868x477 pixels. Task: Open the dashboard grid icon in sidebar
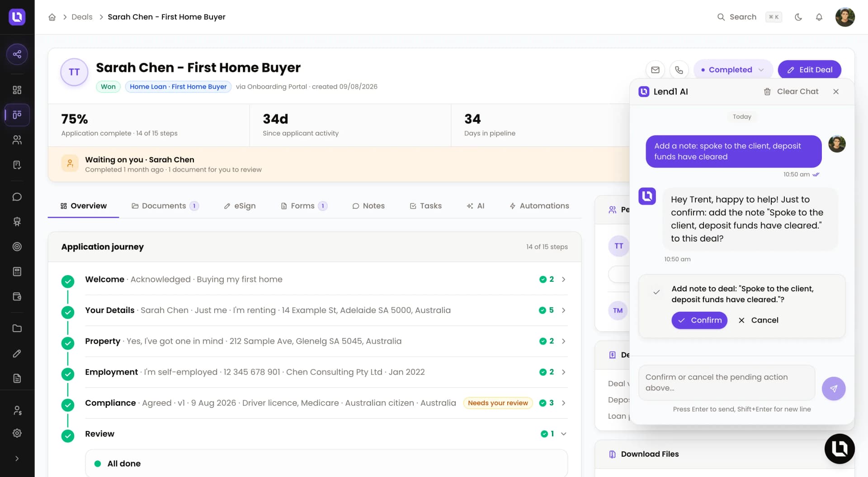coord(17,90)
